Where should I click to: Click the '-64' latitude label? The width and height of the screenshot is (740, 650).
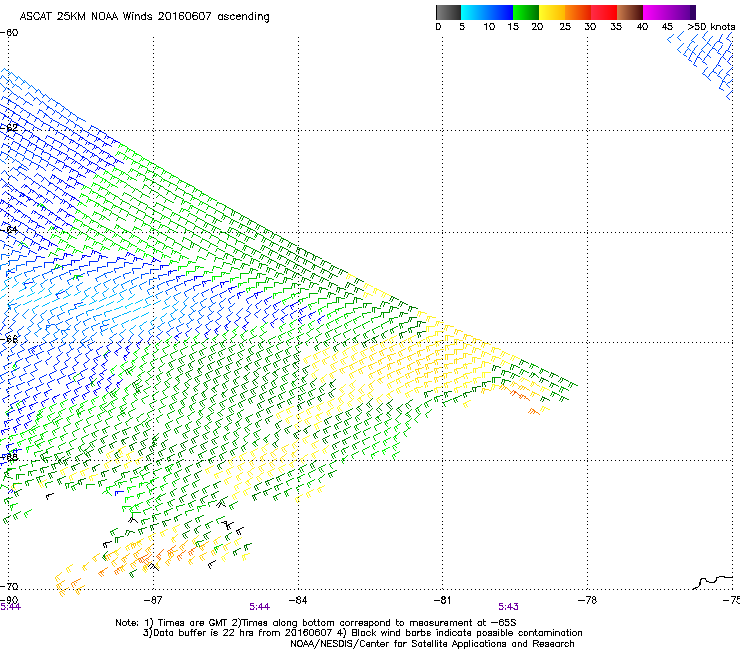click(9, 230)
